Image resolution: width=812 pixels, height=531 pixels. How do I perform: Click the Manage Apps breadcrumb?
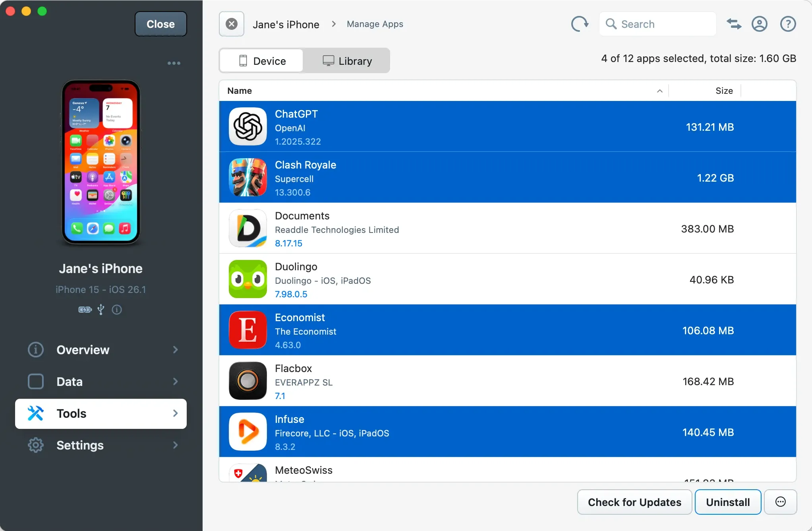[375, 24]
